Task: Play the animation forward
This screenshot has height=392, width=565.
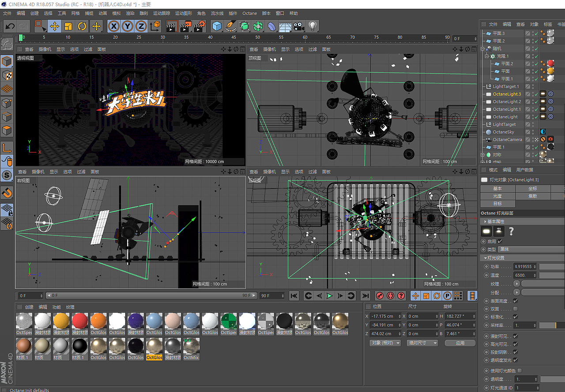Action: point(330,295)
